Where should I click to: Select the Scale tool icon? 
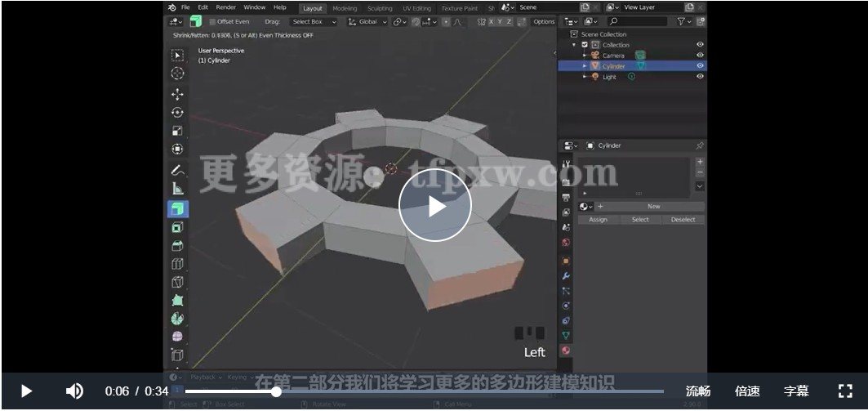click(177, 131)
